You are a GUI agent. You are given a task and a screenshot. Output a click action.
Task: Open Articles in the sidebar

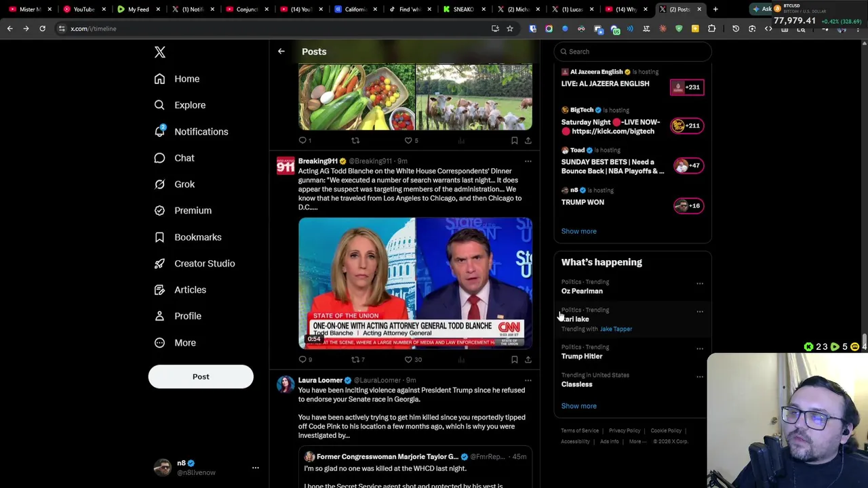point(180,290)
